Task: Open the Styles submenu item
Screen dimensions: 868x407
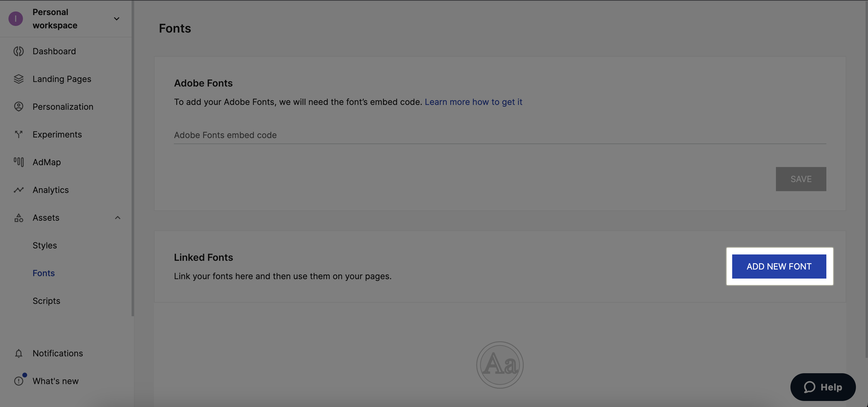Action: [x=44, y=245]
